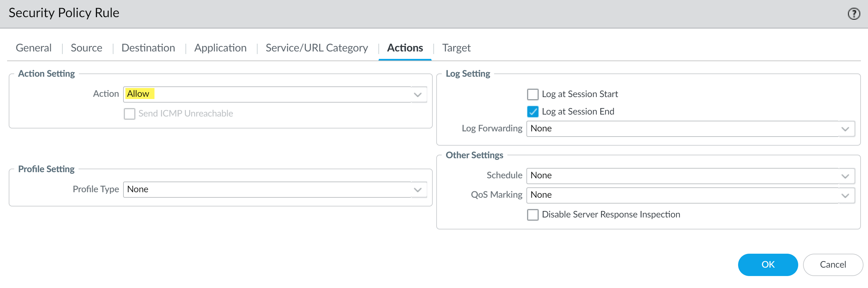The image size is (868, 288).
Task: Open the Service/URL Category tab
Action: point(317,48)
